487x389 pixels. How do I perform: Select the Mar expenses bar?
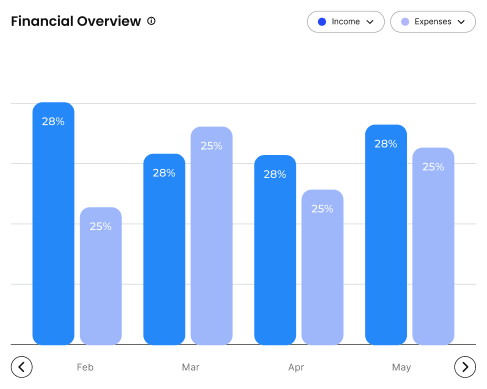tap(212, 236)
